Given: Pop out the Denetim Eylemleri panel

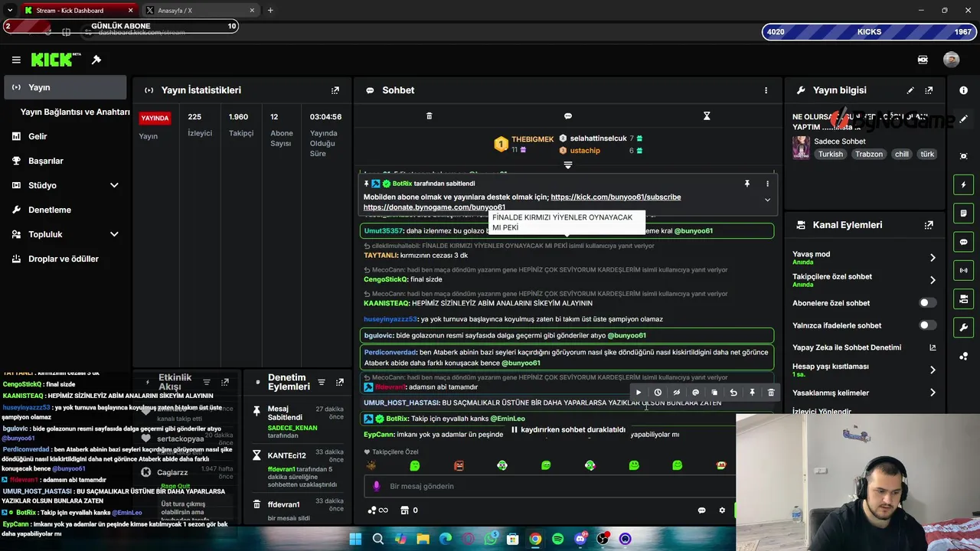Looking at the screenshot, I should [339, 383].
